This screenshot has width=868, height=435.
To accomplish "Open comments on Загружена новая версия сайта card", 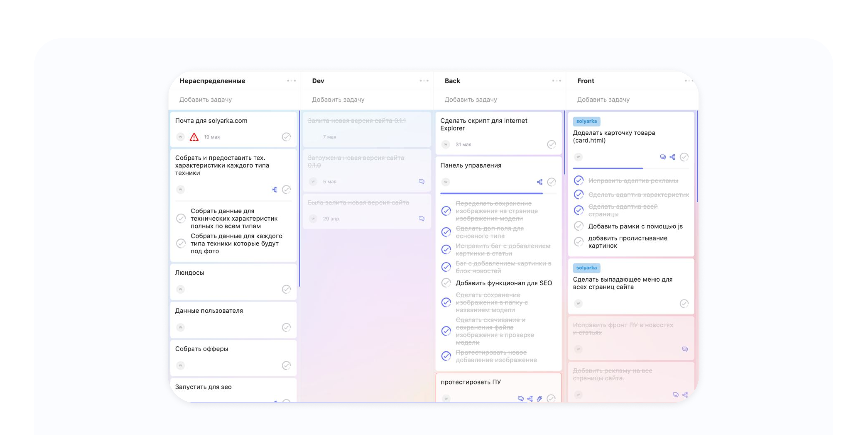I will (421, 182).
